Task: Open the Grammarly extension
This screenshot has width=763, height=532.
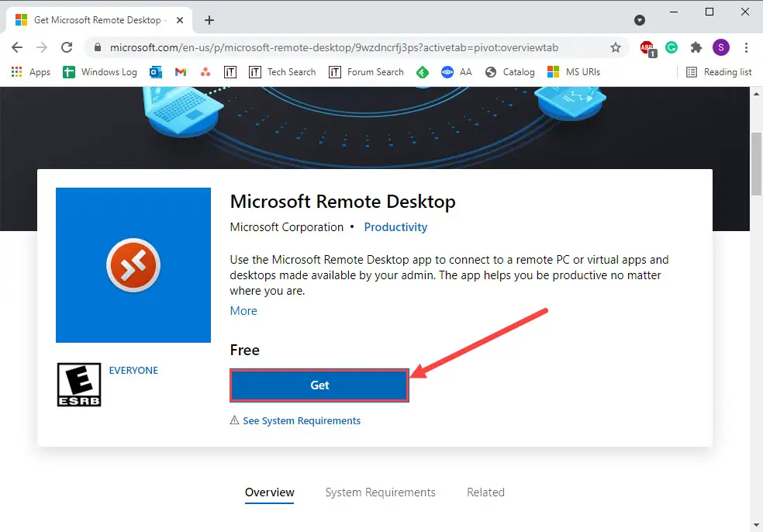Action: coord(672,47)
